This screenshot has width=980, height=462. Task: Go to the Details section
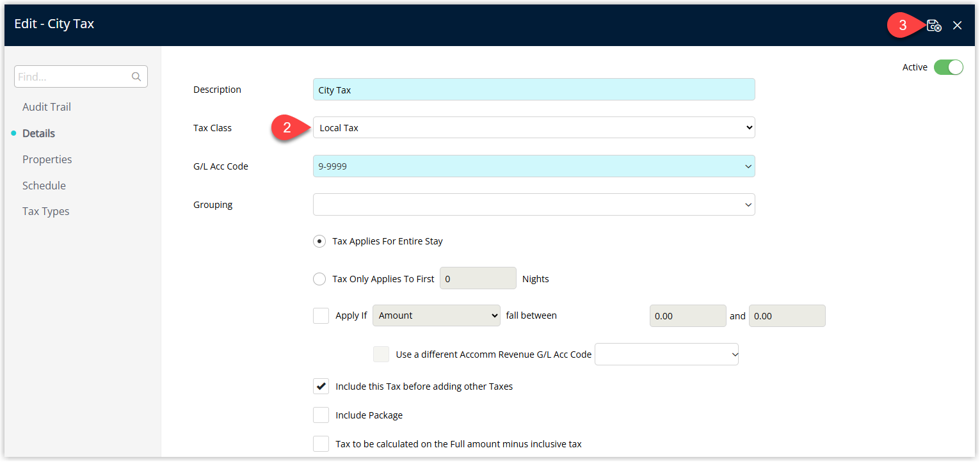pos(38,133)
